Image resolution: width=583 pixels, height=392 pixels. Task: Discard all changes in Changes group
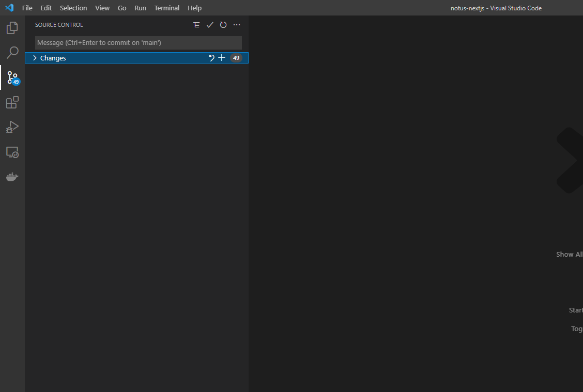pos(211,58)
